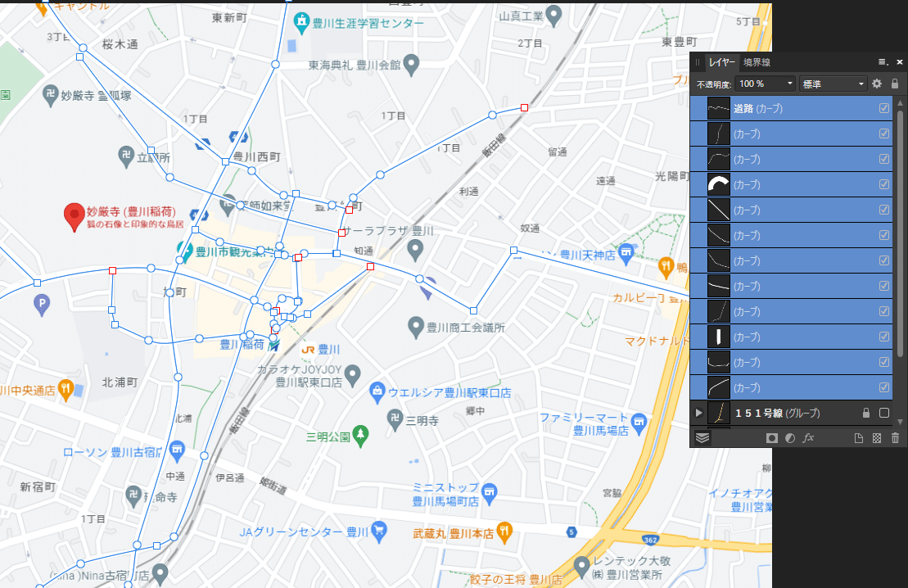Viewport: 908px width, 588px height.
Task: Hide the thick diagonal line curve layer
Action: (x=883, y=210)
